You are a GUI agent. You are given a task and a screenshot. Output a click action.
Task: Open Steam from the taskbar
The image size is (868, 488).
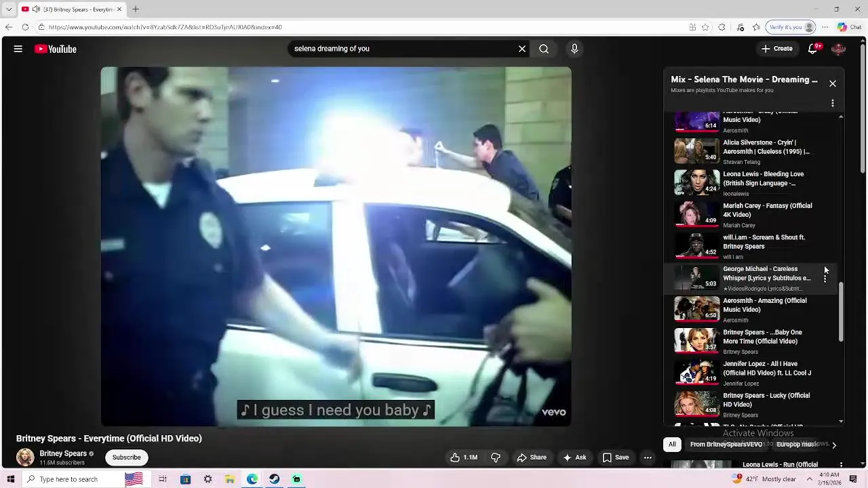[274, 479]
